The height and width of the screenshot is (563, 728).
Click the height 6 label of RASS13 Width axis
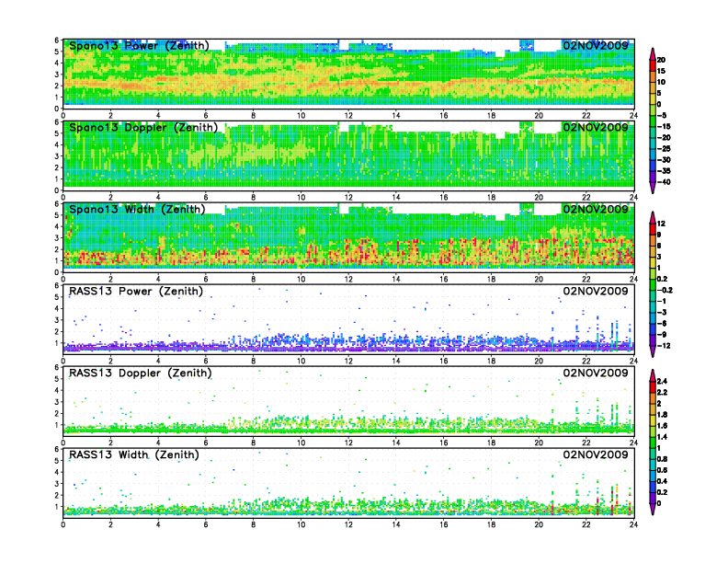57,449
